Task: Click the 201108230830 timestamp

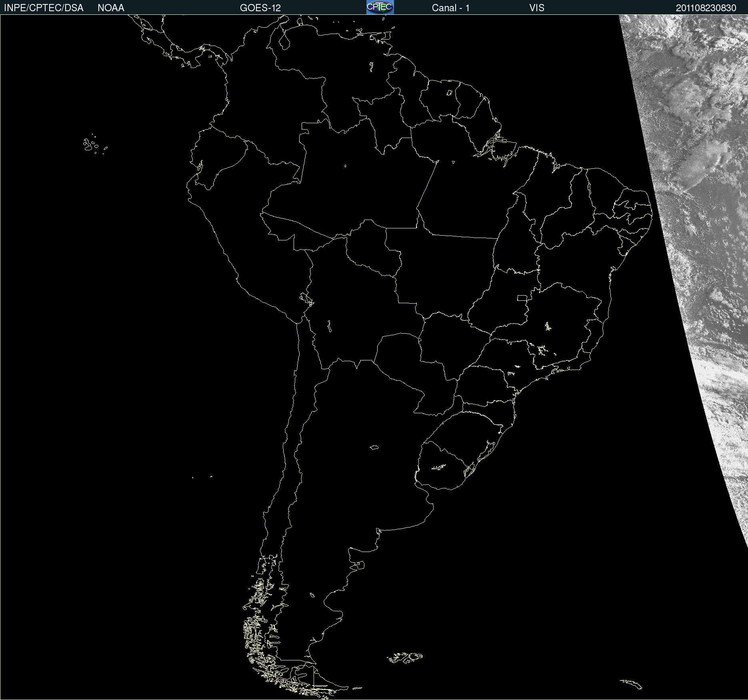Action: (x=706, y=8)
